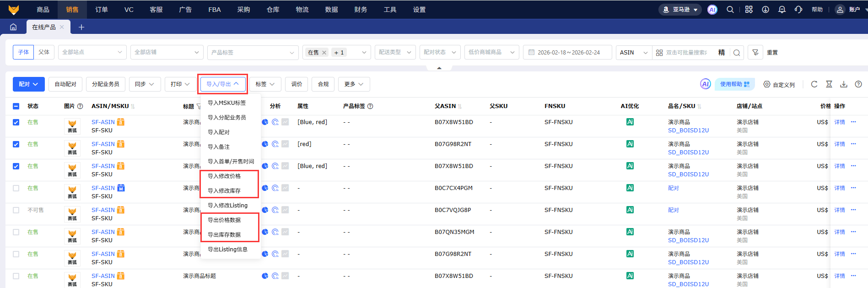Screen dimensions: 868x288
Task: Expand the 打印 dropdown button
Action: pos(180,84)
